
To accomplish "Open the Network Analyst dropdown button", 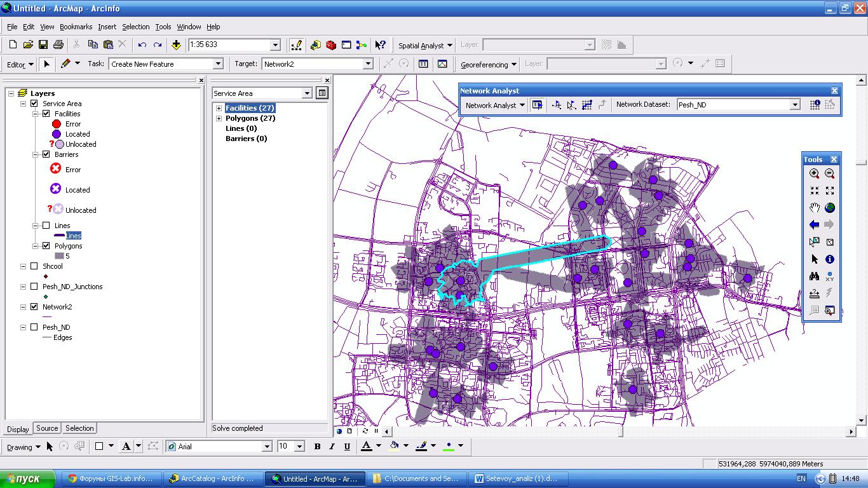I will pyautogui.click(x=495, y=105).
